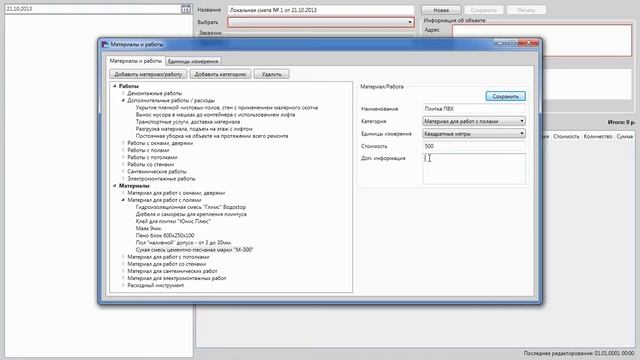640x360 pixels.
Task: Select 'Маяк 9мм.' item
Action: [149, 229]
